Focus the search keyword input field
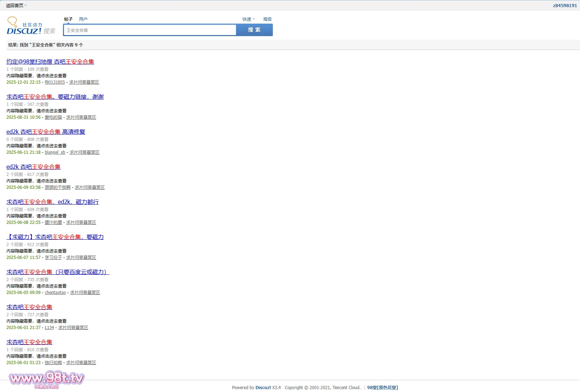 click(x=149, y=30)
